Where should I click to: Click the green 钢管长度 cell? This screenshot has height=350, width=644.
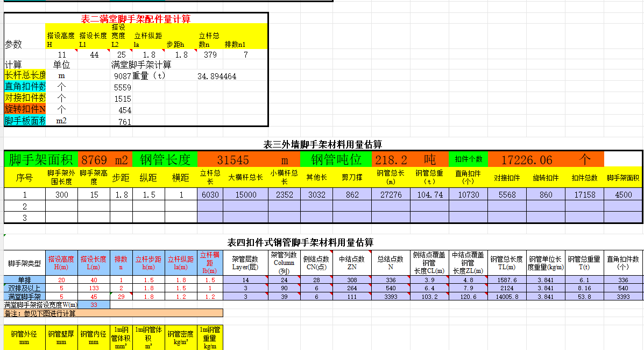point(165,159)
